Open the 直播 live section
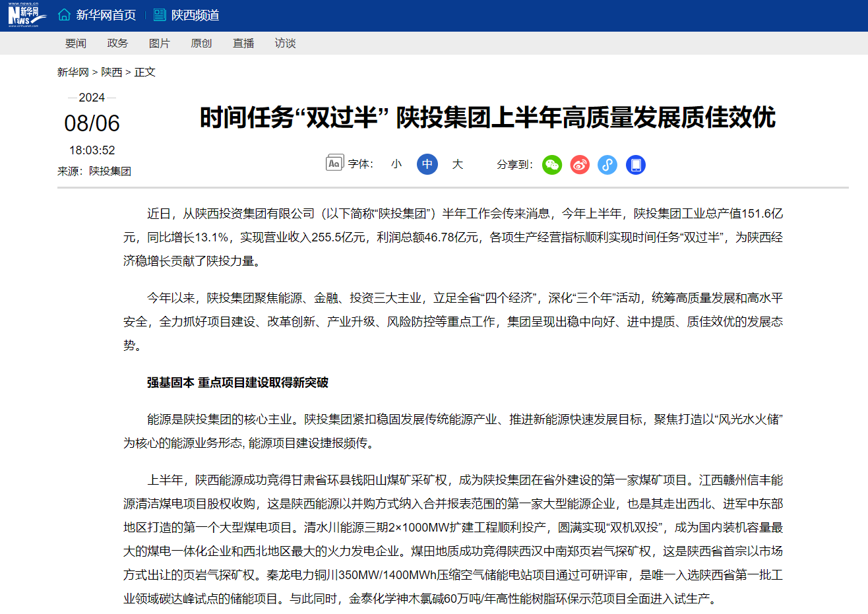868x614 pixels. point(243,44)
